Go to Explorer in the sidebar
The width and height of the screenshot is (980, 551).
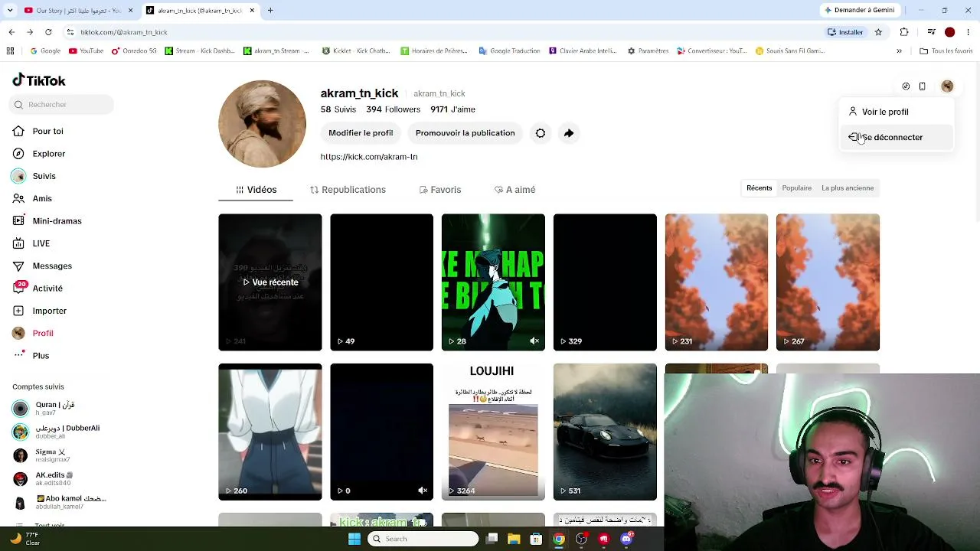48,154
